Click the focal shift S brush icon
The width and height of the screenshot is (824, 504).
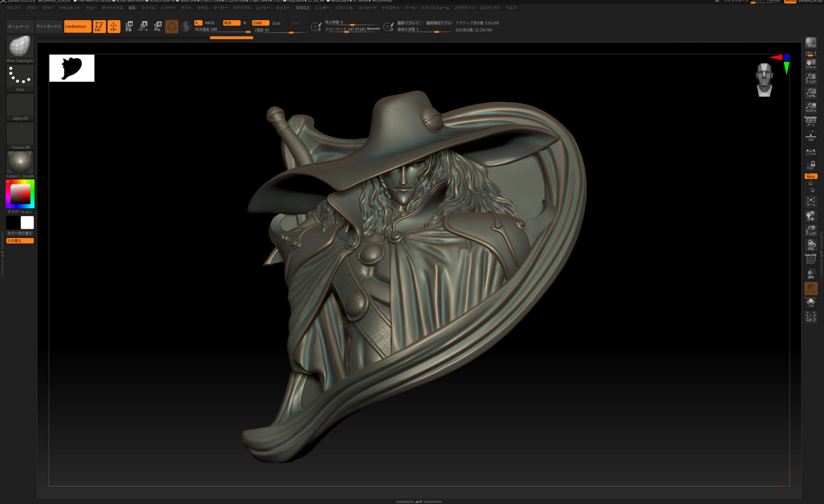pyautogui.click(x=316, y=27)
